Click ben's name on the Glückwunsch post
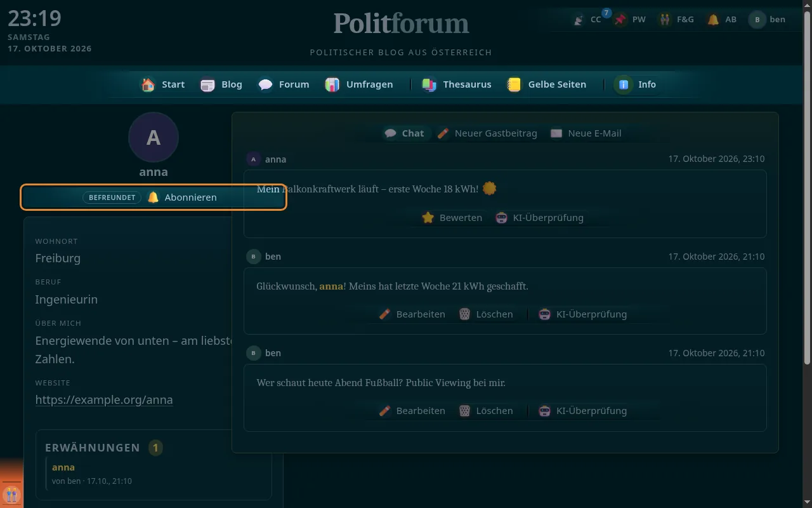The height and width of the screenshot is (508, 812). pos(273,257)
